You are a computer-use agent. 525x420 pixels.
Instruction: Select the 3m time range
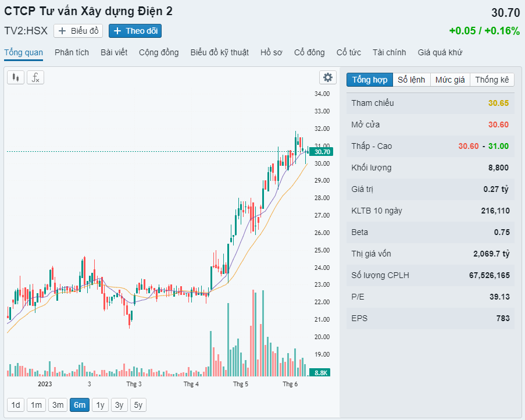point(58,405)
